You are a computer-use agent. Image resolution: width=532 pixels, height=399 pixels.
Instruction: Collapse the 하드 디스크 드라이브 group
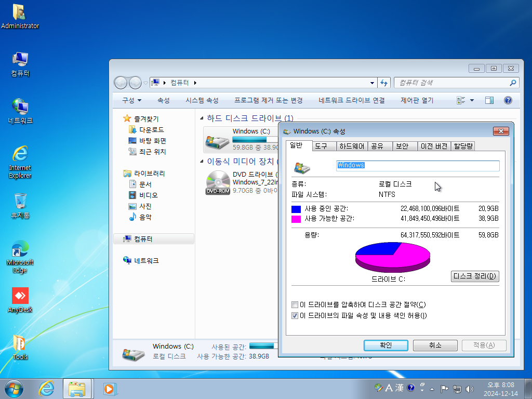pos(202,118)
